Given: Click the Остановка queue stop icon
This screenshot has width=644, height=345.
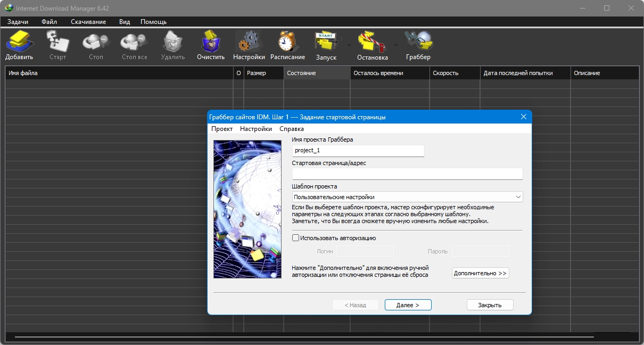Looking at the screenshot, I should coord(372,42).
